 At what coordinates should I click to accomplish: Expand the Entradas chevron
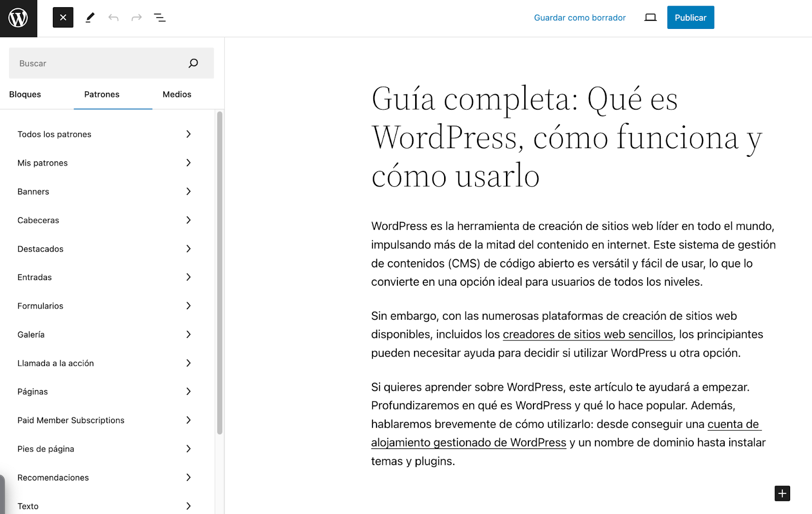click(188, 277)
